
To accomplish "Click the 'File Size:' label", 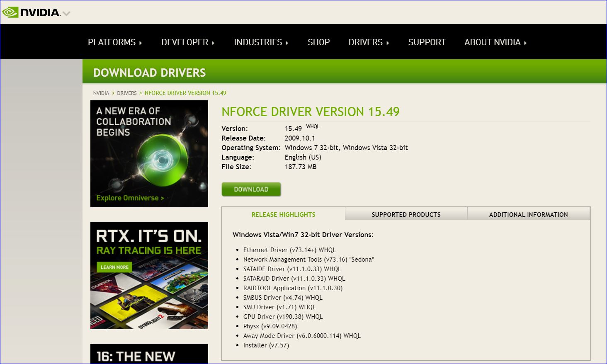I will click(236, 167).
